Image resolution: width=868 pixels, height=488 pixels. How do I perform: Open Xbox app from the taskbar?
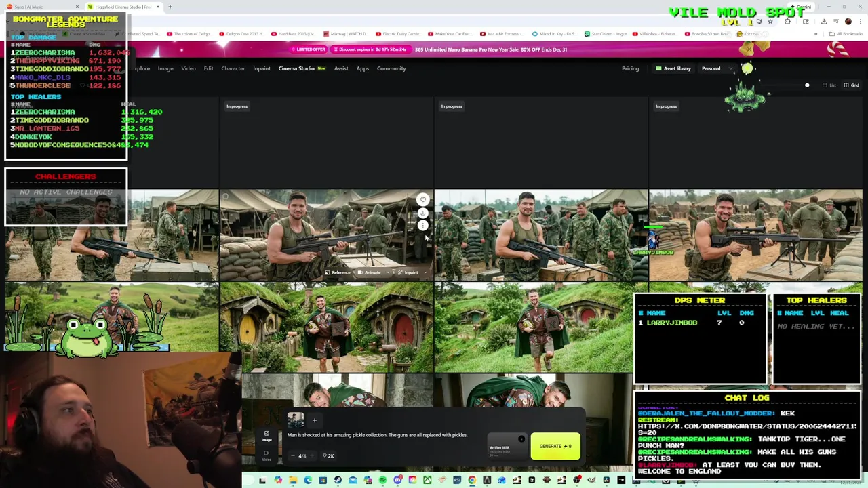(427, 481)
